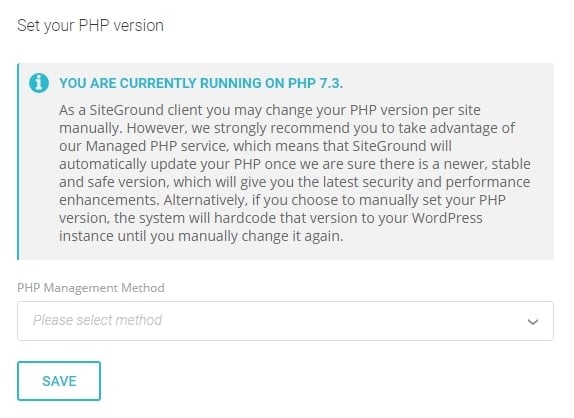
Task: Click the 'Set your PHP version' heading
Action: click(x=90, y=26)
